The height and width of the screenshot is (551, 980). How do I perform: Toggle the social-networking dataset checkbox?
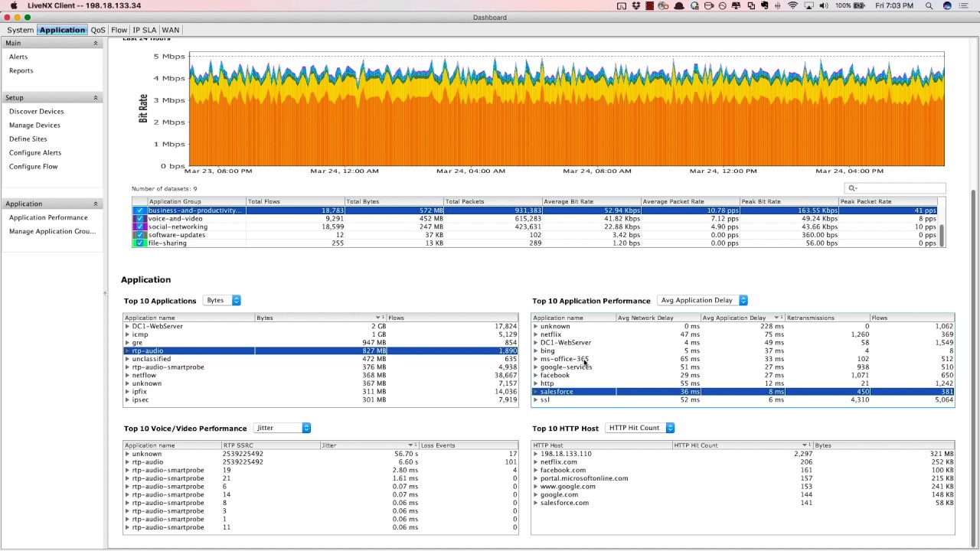139,227
